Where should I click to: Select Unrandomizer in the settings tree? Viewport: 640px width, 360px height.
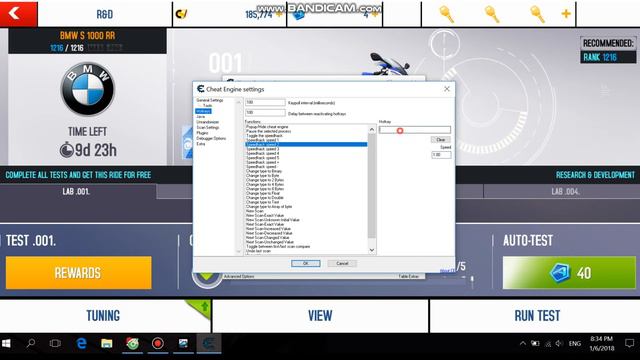tap(208, 122)
